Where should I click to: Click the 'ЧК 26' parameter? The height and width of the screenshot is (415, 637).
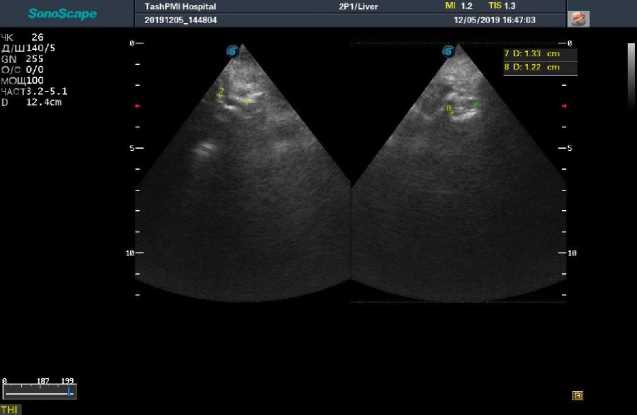click(x=22, y=37)
